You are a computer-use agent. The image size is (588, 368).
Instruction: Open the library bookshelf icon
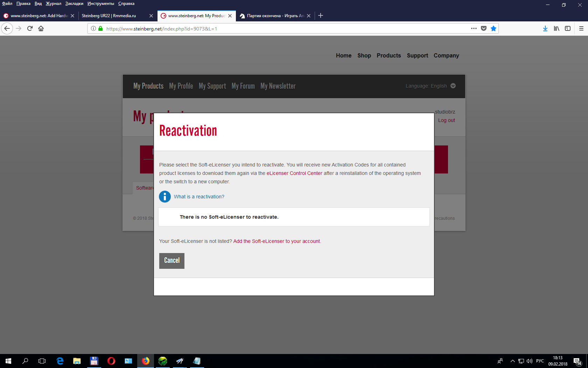point(556,28)
